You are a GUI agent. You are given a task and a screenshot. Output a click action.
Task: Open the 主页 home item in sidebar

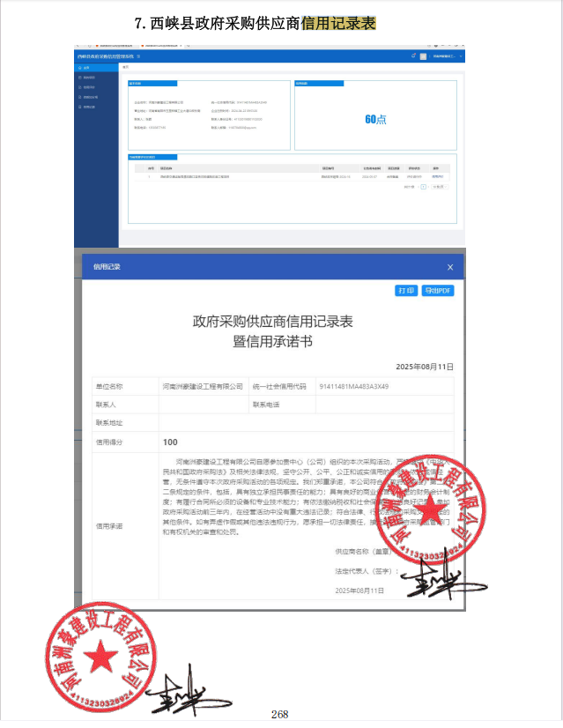pos(86,67)
